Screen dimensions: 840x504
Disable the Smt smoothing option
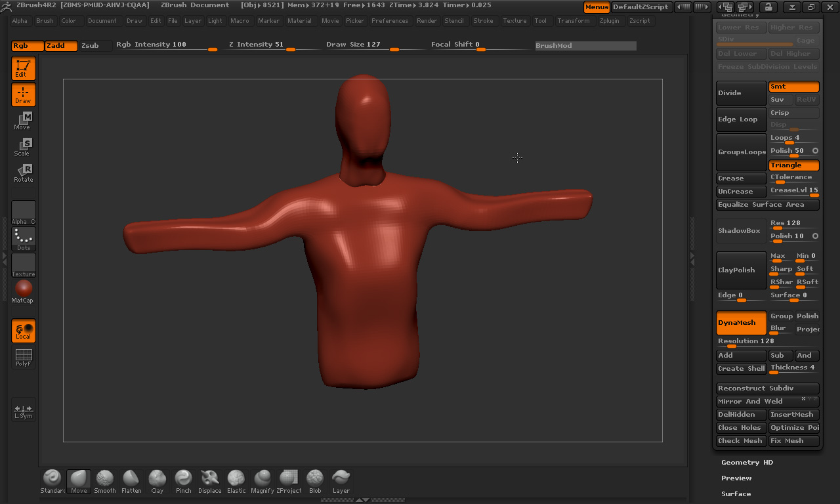pyautogui.click(x=793, y=87)
